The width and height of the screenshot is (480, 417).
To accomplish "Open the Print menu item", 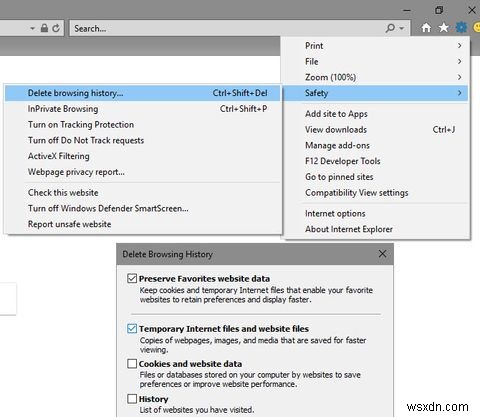I will point(376,46).
